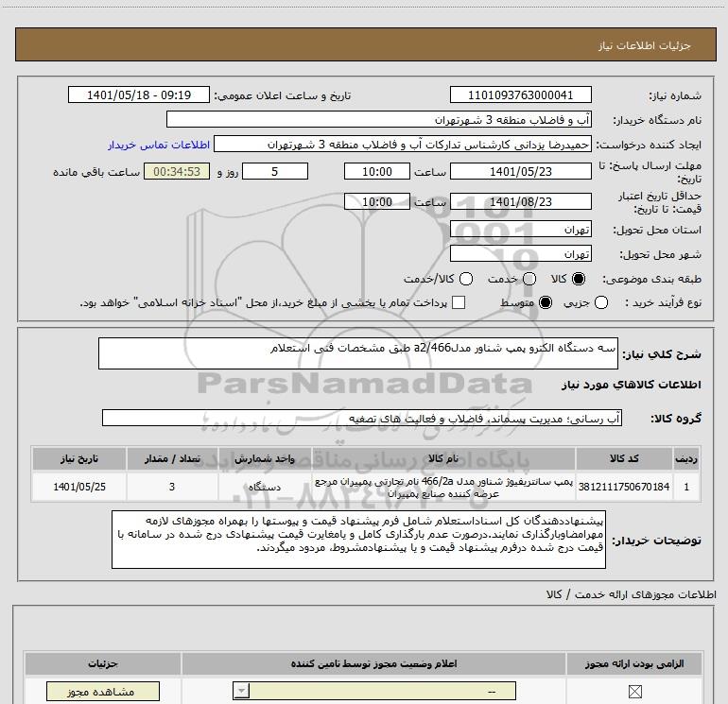The height and width of the screenshot is (704, 728).
Task: Click the جزئیات اطلاعات نیاز page title
Action: [x=645, y=45]
